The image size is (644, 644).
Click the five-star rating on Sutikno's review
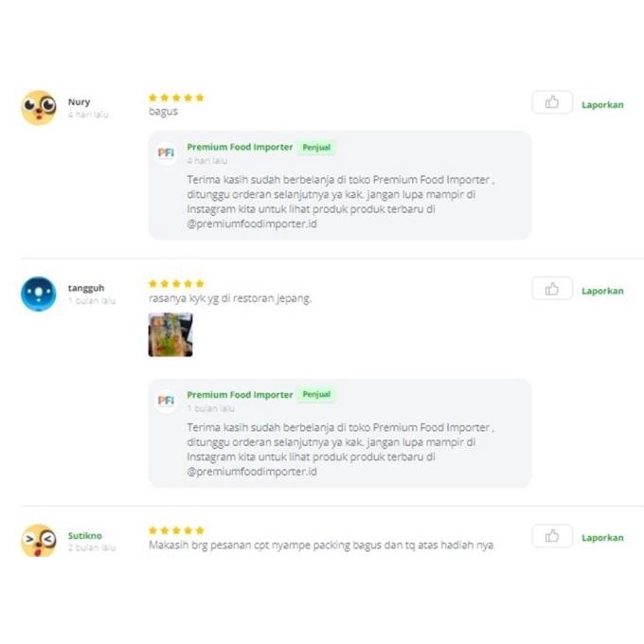[176, 530]
